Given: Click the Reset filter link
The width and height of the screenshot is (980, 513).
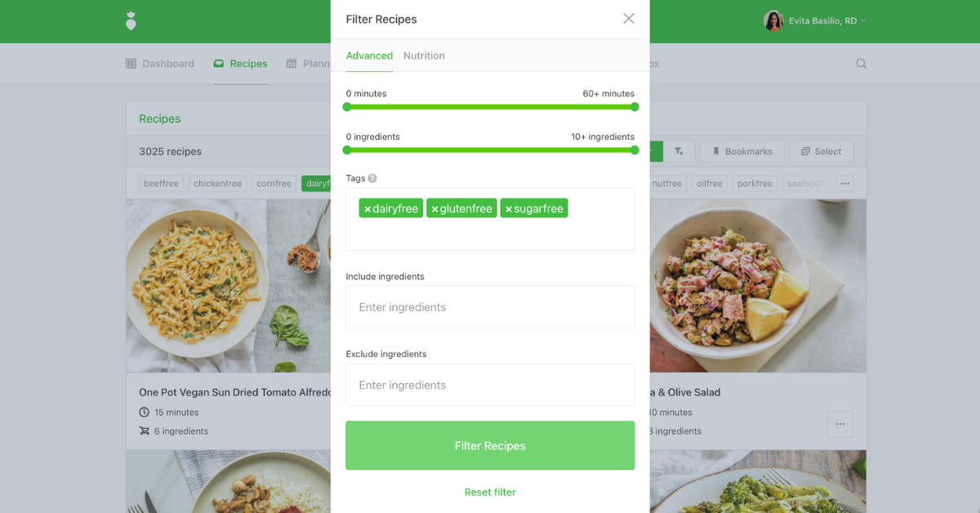Looking at the screenshot, I should (490, 492).
